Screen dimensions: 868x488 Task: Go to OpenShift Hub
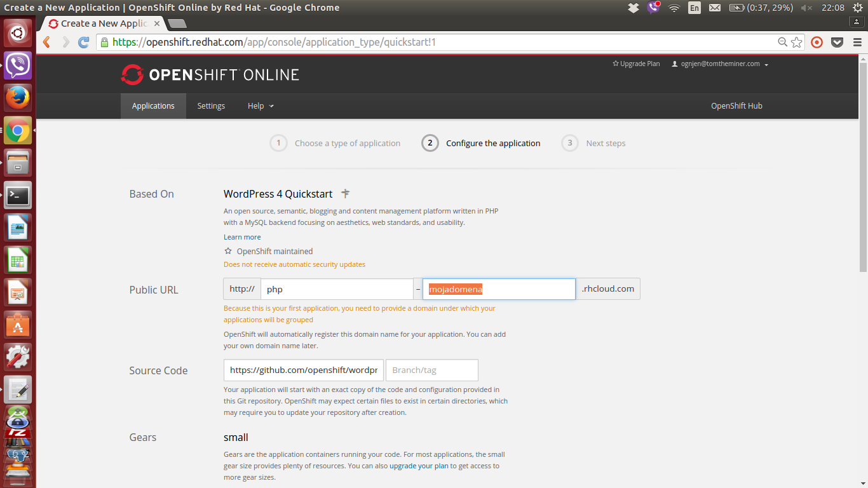click(x=736, y=106)
